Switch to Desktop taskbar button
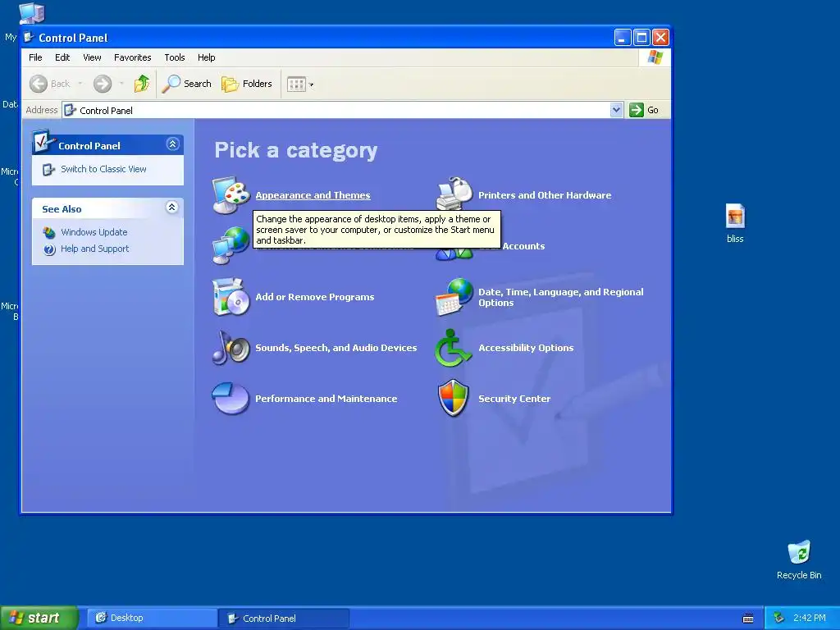The height and width of the screenshot is (630, 840). click(152, 618)
